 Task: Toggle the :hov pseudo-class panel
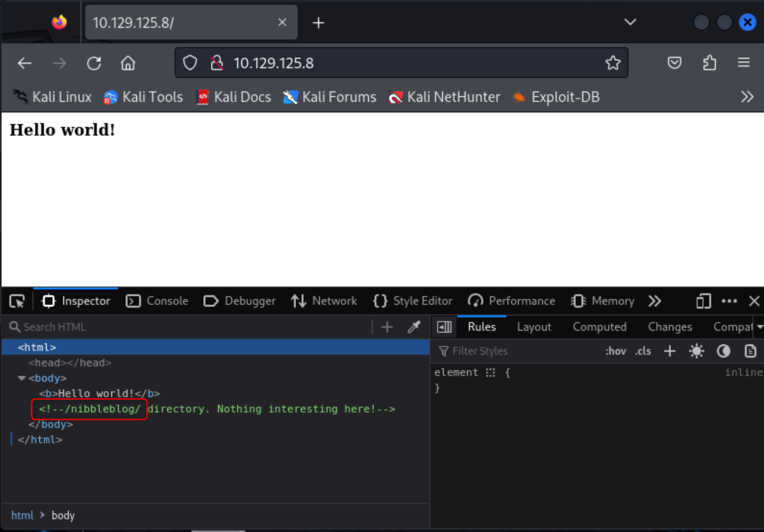(615, 351)
